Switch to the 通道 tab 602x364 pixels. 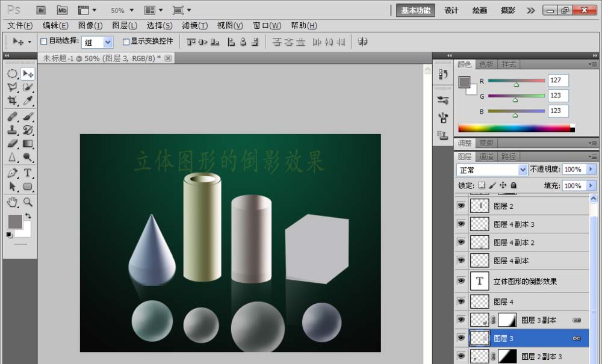486,156
